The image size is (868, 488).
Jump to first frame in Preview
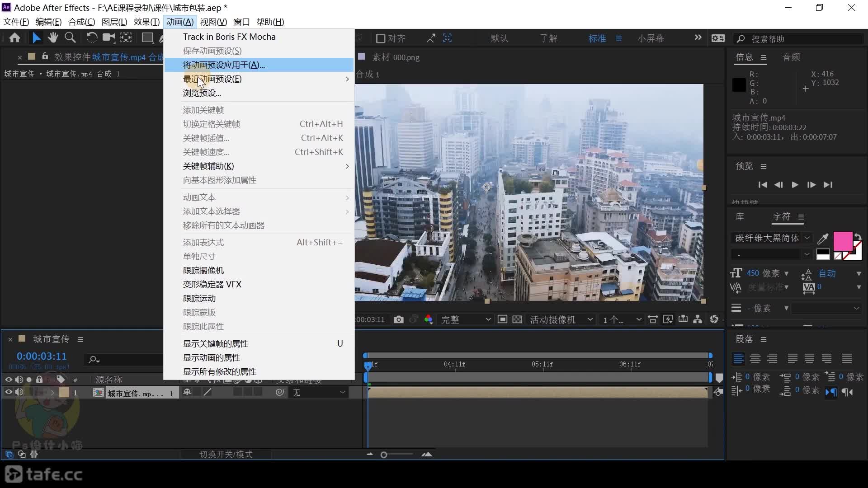[x=763, y=185]
